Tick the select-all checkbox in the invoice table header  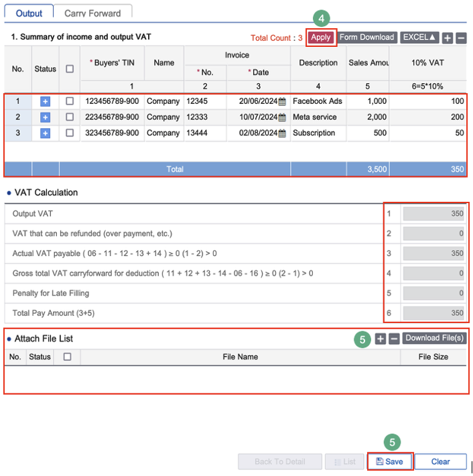pos(70,69)
